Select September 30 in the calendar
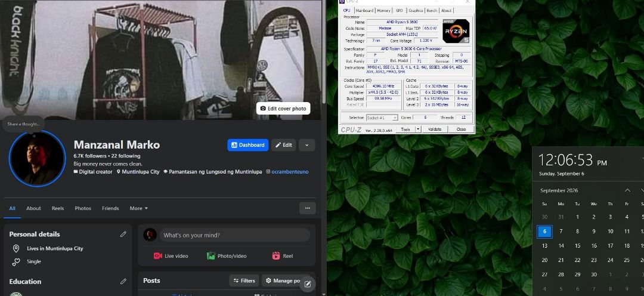 point(594,274)
